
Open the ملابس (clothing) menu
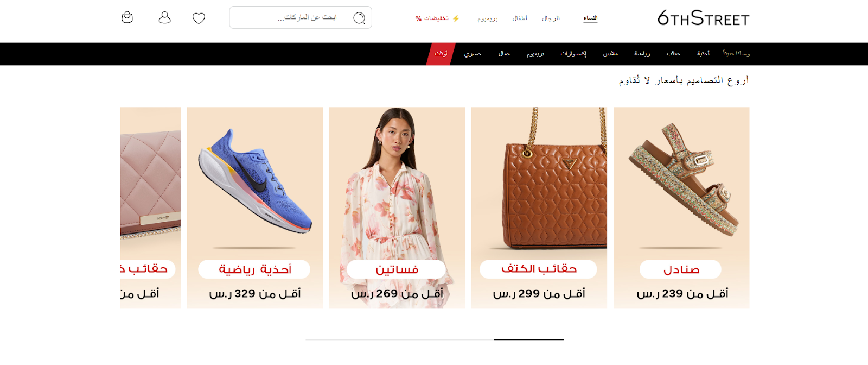(x=610, y=54)
